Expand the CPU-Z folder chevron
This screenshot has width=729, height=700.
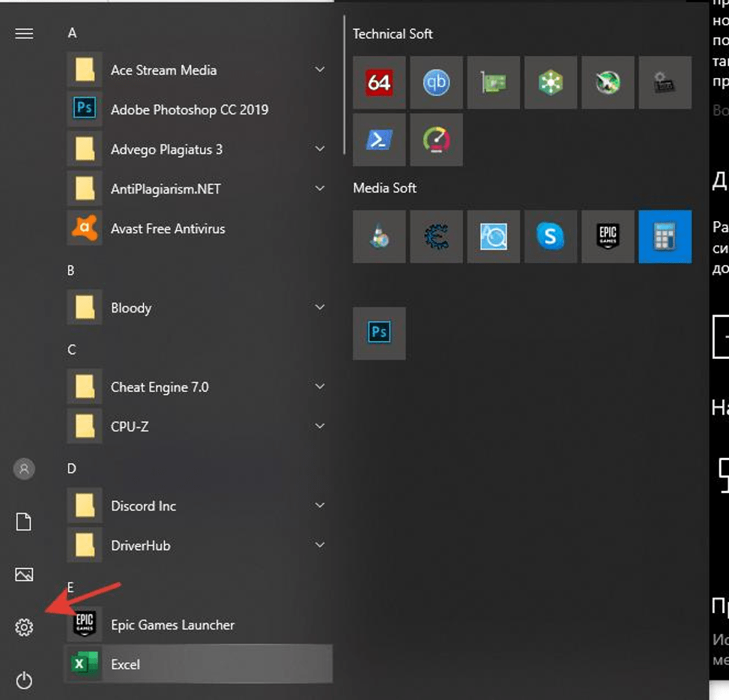click(x=320, y=426)
